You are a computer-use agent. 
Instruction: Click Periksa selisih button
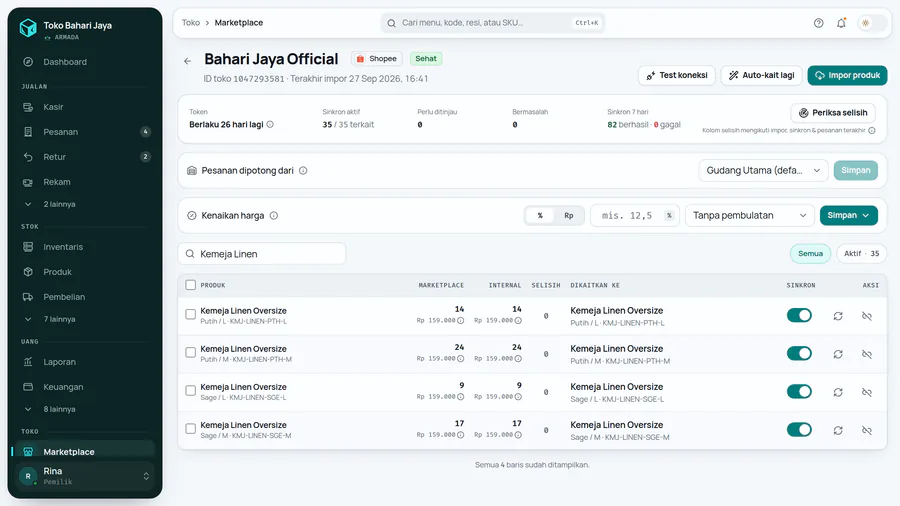(833, 113)
